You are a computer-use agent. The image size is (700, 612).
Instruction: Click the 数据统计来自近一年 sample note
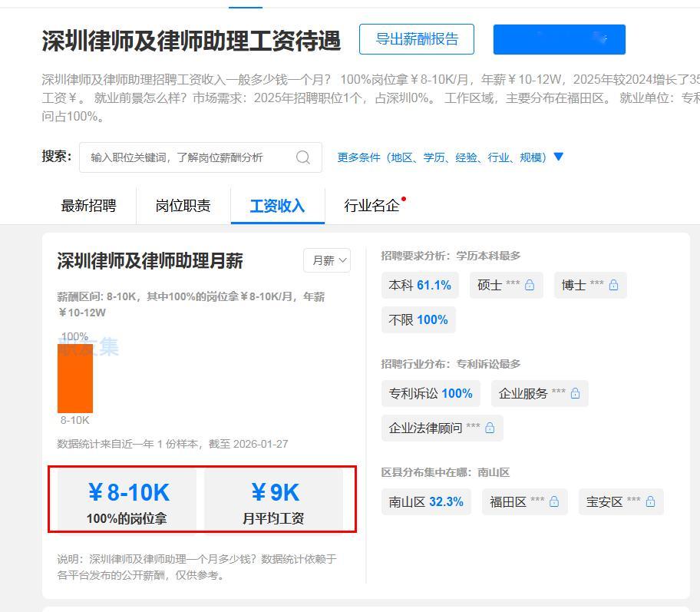tap(173, 444)
